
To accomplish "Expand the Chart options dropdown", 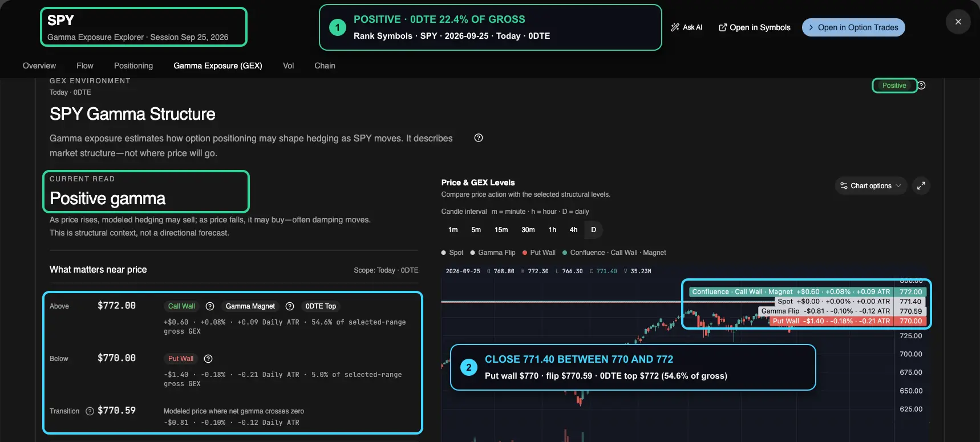I will [871, 186].
